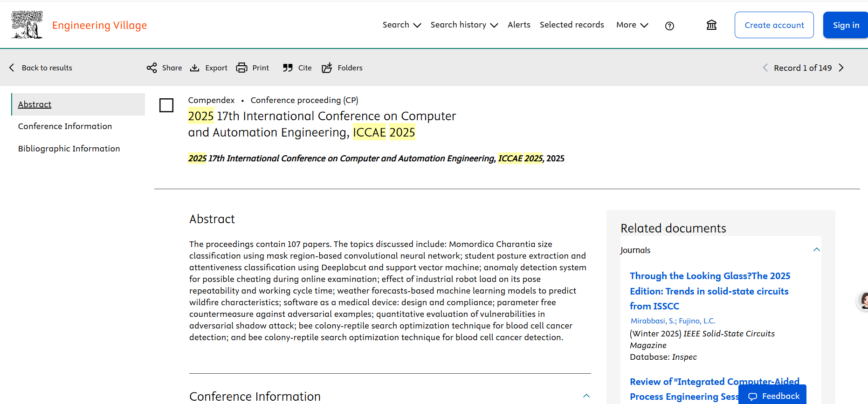Open 'Through the Looking Glass' related article
Screen dimensions: 868x404
point(710,291)
